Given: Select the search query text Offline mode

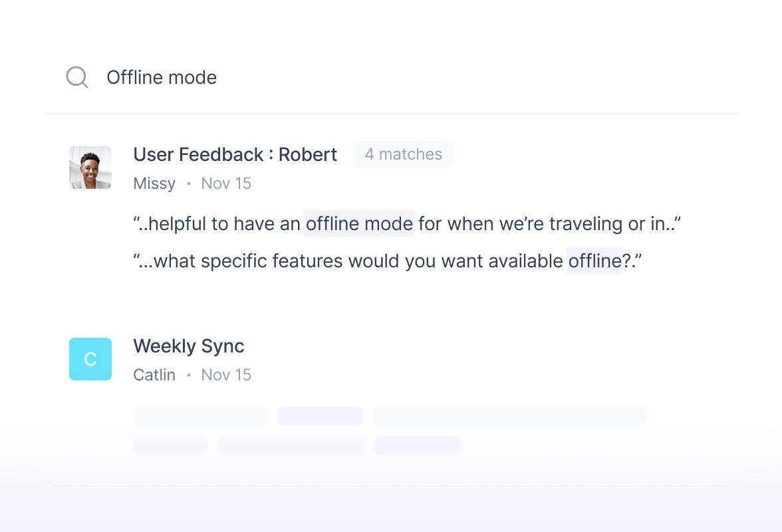Looking at the screenshot, I should [x=162, y=77].
